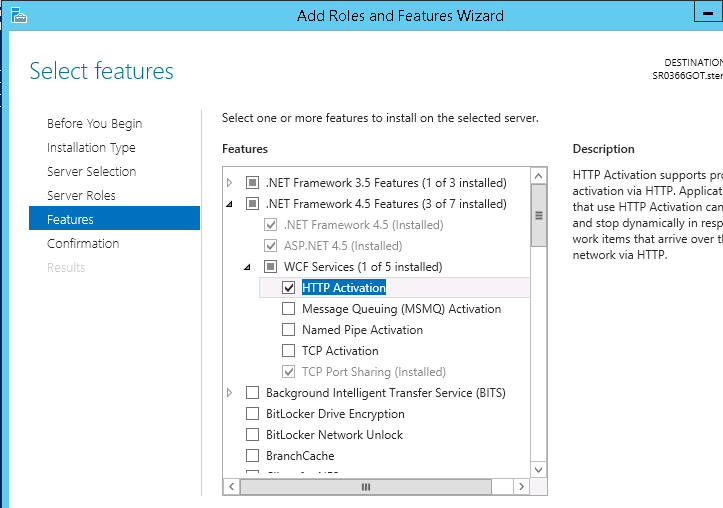Expand Background Intelligent Transfer Service node
This screenshot has height=508, width=723.
click(230, 393)
